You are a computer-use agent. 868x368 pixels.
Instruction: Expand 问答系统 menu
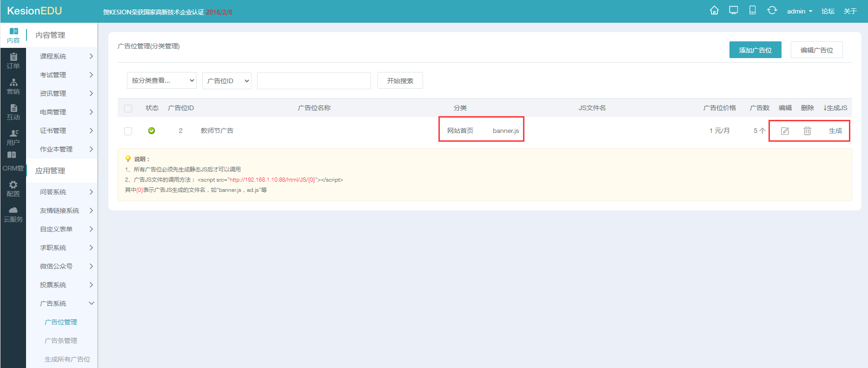coord(62,192)
